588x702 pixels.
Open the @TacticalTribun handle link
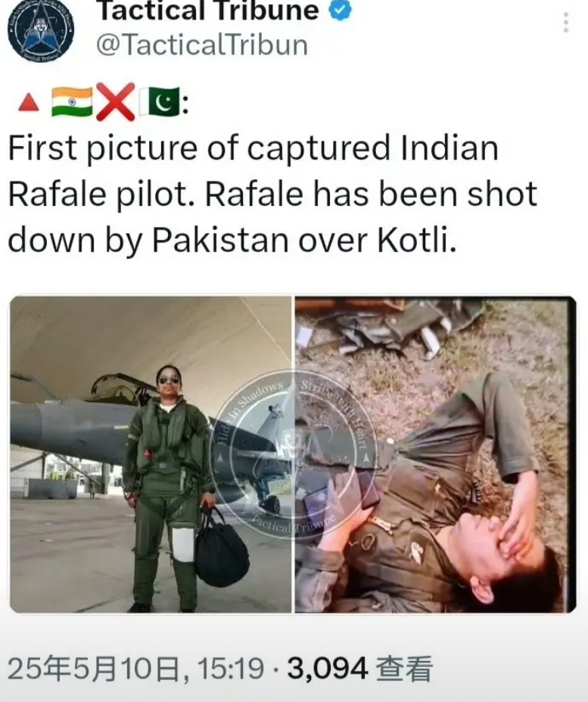click(x=202, y=45)
